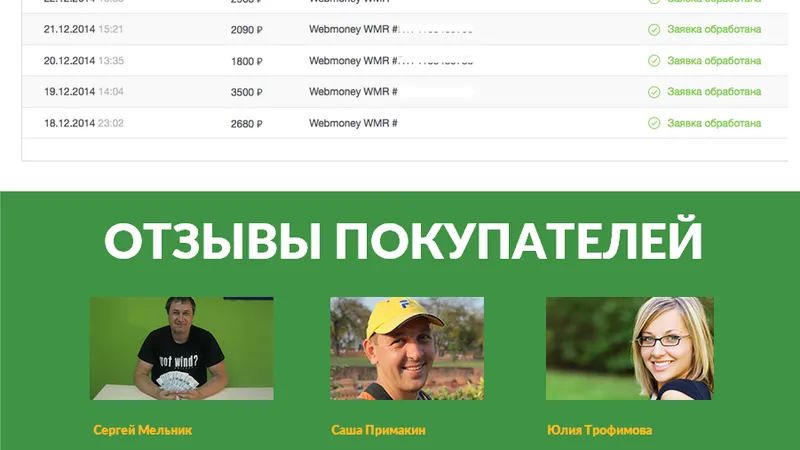Click Webmoney WMR entry in the 3500 ₽ row
This screenshot has width=800, height=450.
(x=353, y=92)
